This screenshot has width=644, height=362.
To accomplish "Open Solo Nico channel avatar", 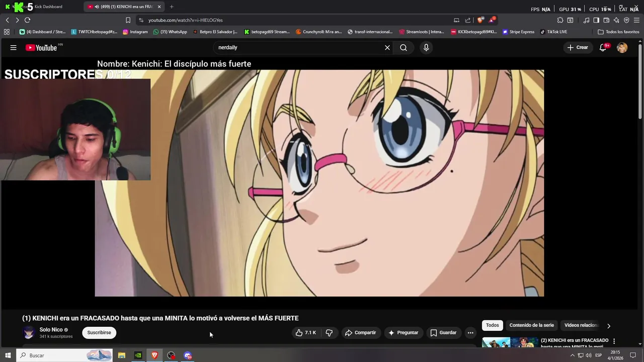I will pyautogui.click(x=29, y=332).
